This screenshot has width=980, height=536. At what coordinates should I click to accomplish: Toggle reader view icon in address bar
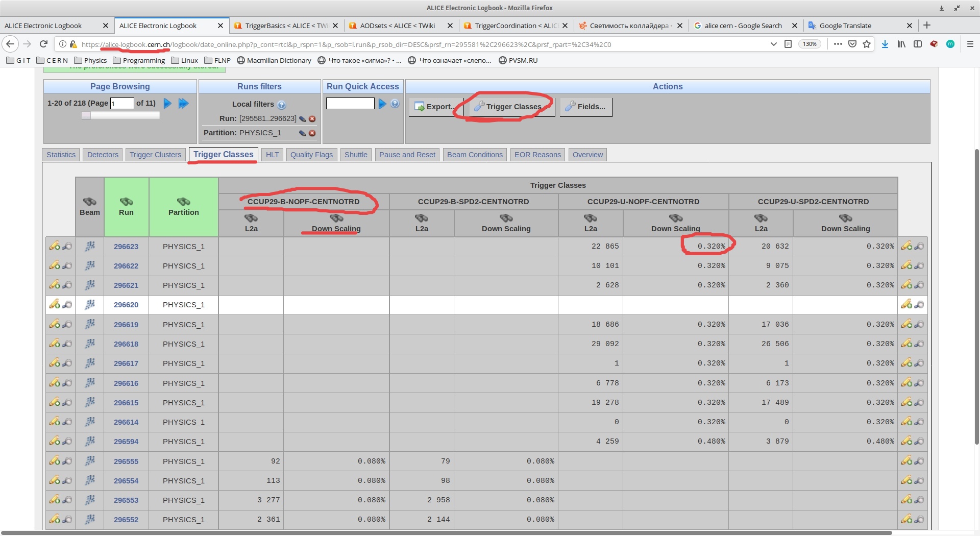coord(788,44)
